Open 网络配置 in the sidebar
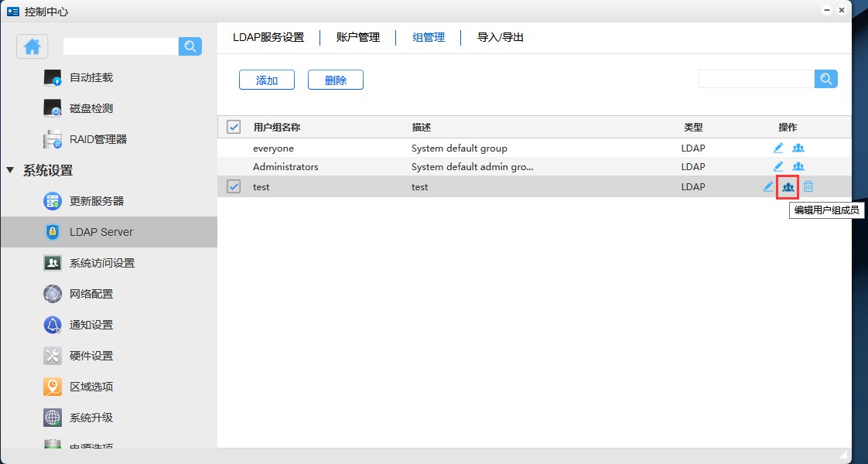This screenshot has width=868, height=464. click(x=91, y=294)
